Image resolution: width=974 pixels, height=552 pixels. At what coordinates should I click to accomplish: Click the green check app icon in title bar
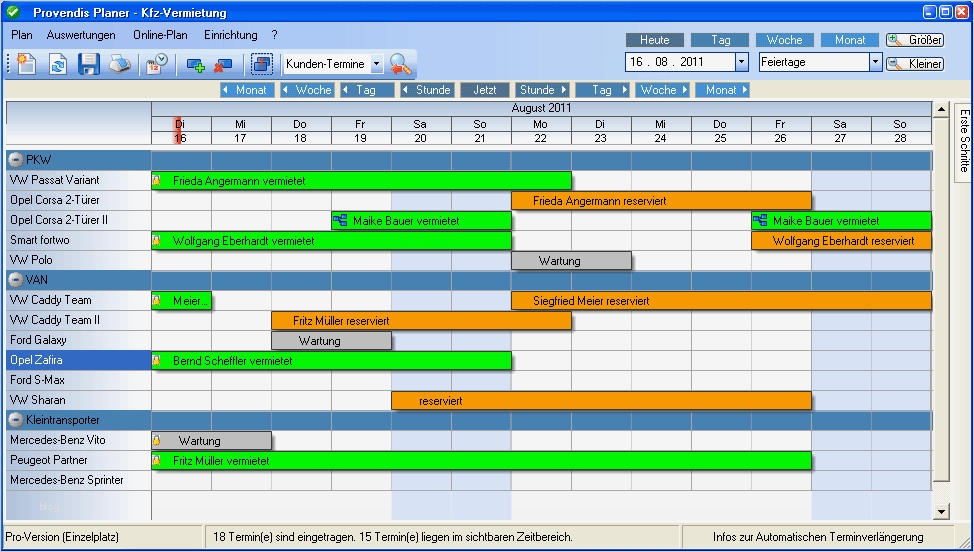(13, 12)
